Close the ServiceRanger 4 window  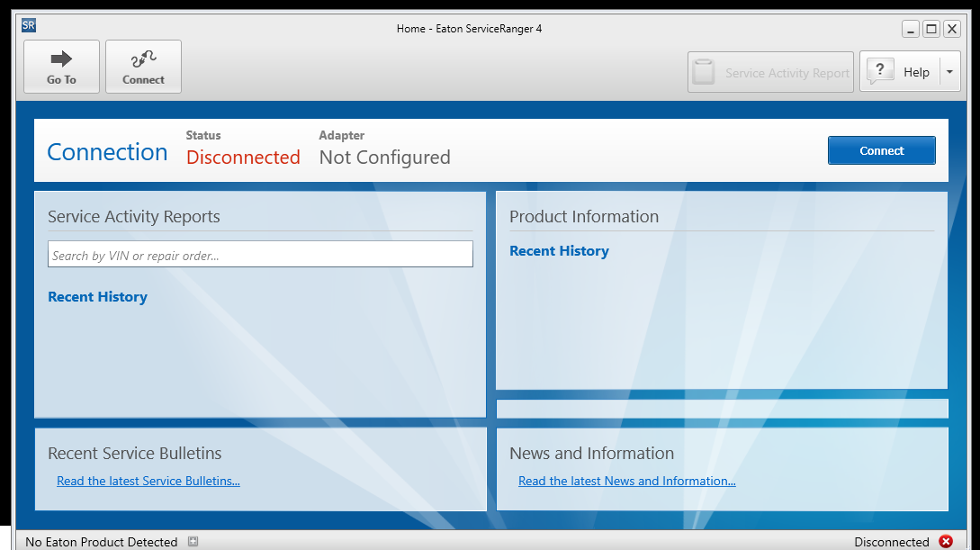[951, 29]
